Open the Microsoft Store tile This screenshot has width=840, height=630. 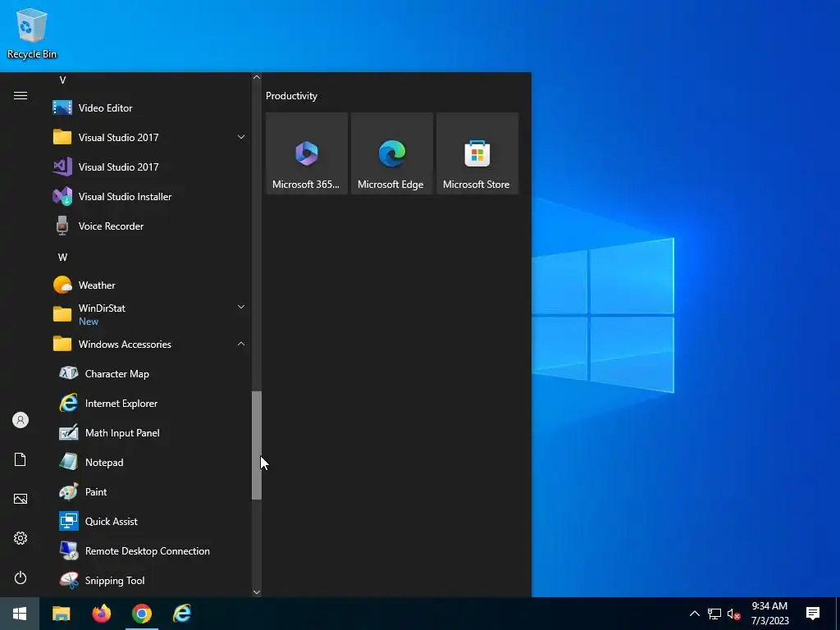(477, 153)
